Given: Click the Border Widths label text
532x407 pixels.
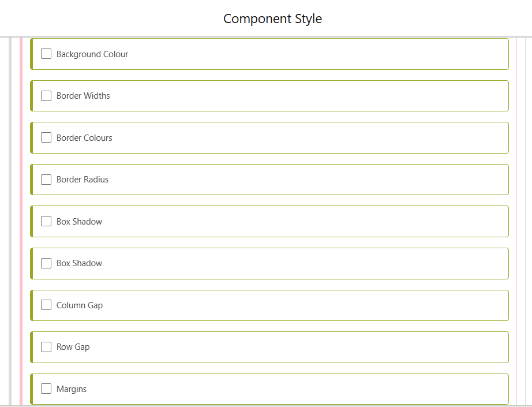Looking at the screenshot, I should click(83, 96).
